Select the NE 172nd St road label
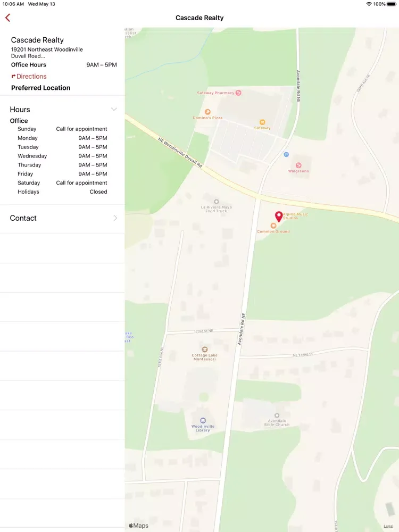The image size is (399, 532). 303,354
